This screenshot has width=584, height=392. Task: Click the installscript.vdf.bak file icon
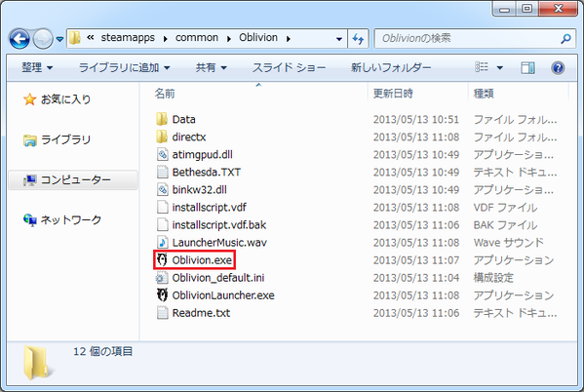tap(162, 224)
